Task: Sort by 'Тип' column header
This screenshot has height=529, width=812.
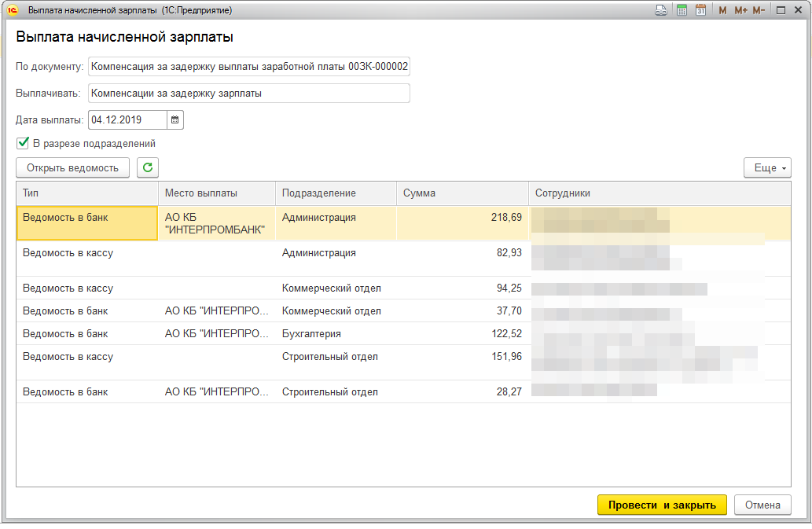Action: pos(87,193)
